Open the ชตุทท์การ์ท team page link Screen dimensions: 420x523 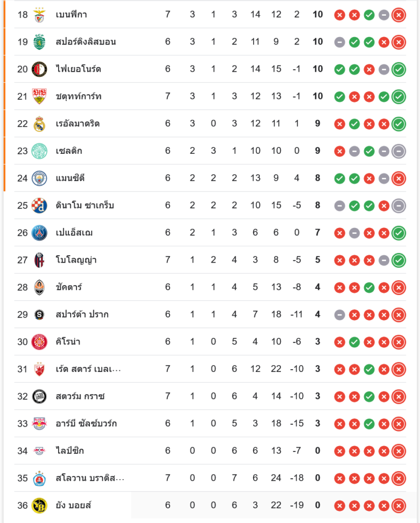78,96
